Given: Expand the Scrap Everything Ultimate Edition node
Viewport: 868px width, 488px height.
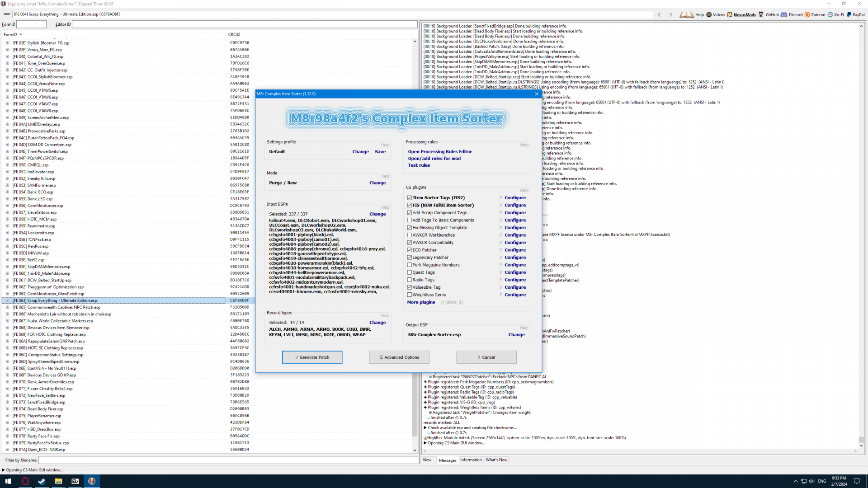Looking at the screenshot, I should pyautogui.click(x=7, y=300).
